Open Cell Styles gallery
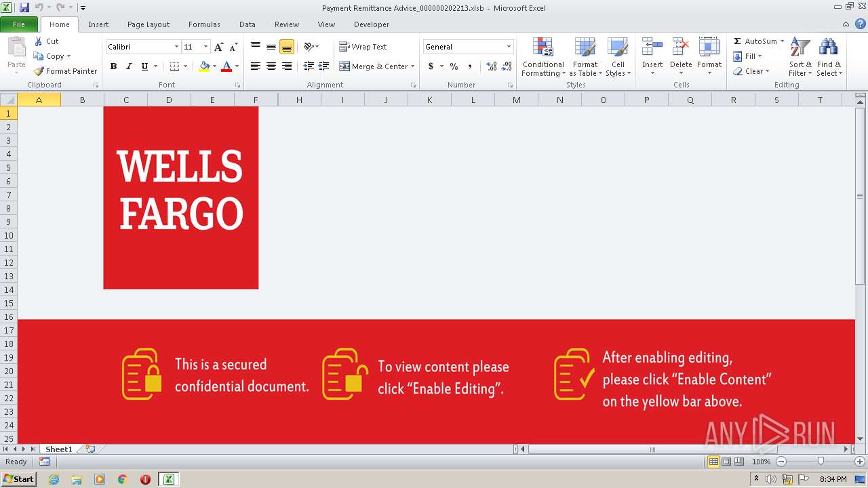868x488 pixels. point(618,58)
